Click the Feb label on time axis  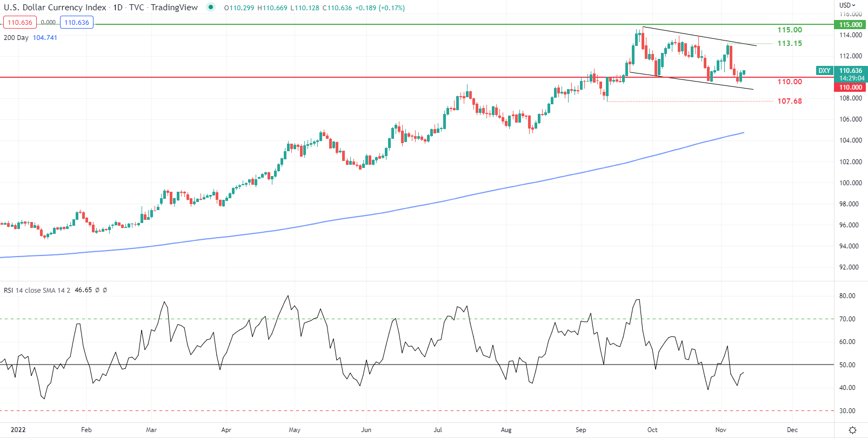[x=86, y=430]
